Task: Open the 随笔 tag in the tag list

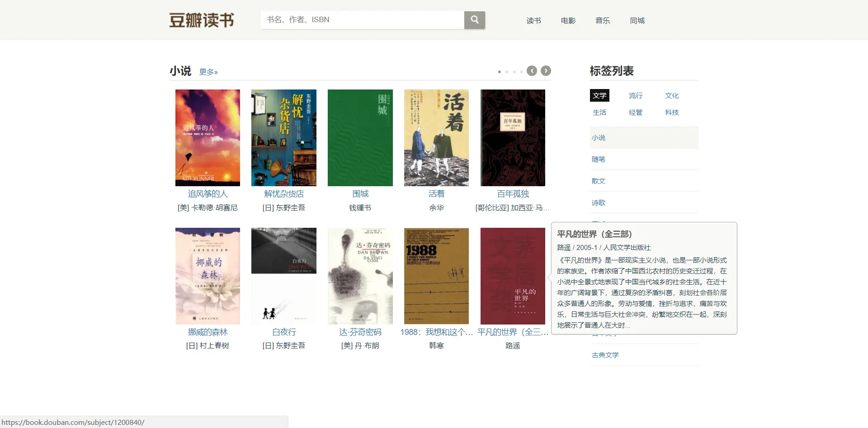Action: 599,159
